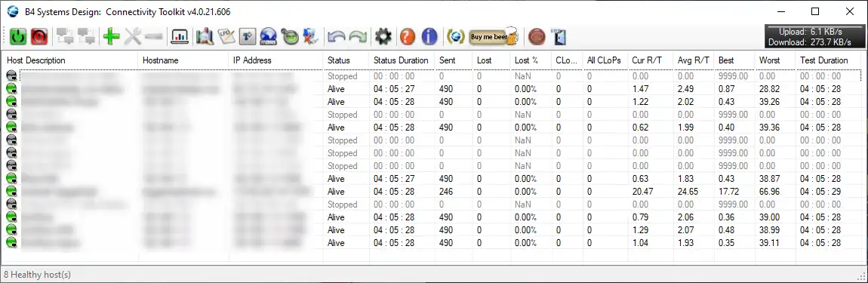The height and width of the screenshot is (283, 868).
Task: Open the bar chart monitor icon
Action: coord(180,37)
